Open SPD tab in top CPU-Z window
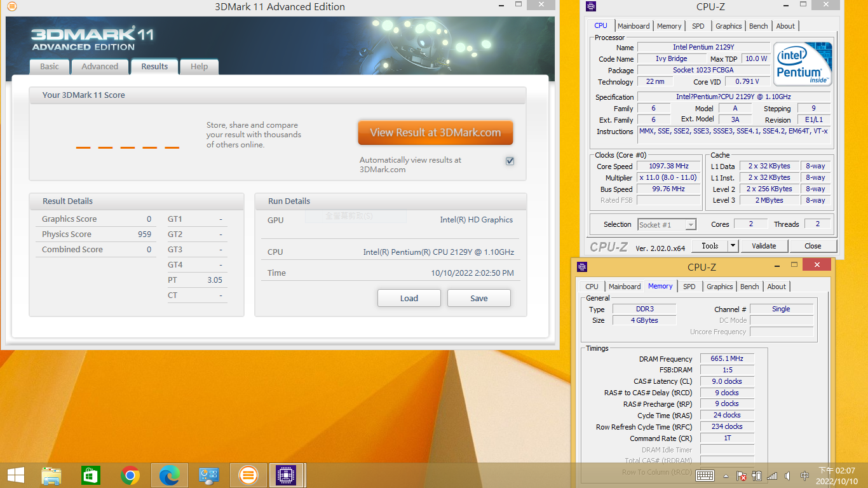868x488 pixels. pyautogui.click(x=698, y=26)
